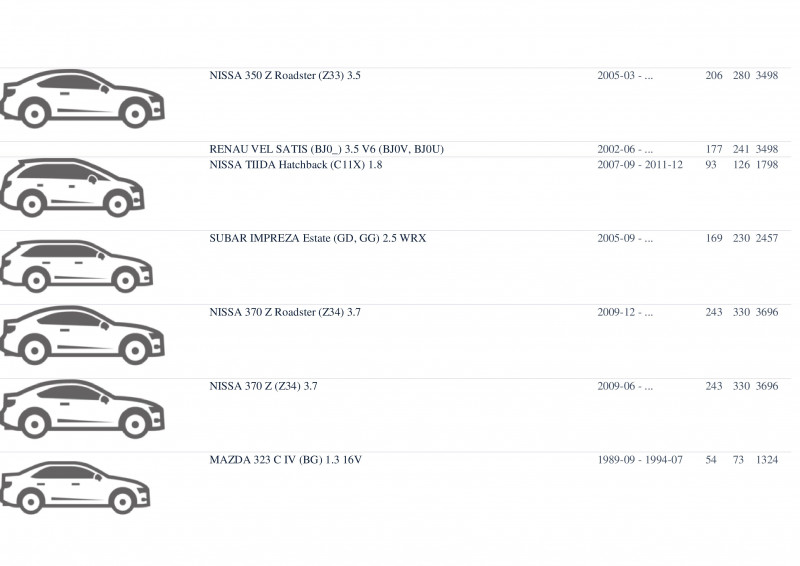This screenshot has height=566, width=800.
Task: Open RENAU VEL SATIS 3.5 V6 entry
Action: (x=327, y=149)
